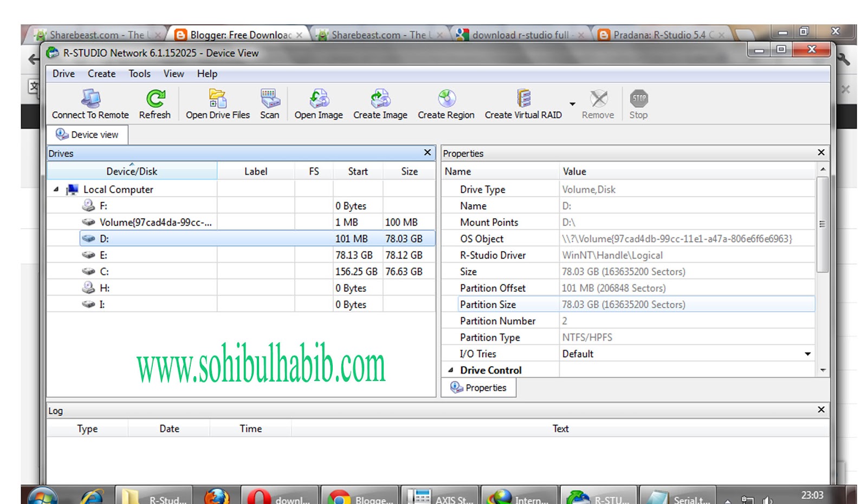The image size is (867, 504).
Task: Click the OS Object property value
Action: tap(677, 239)
